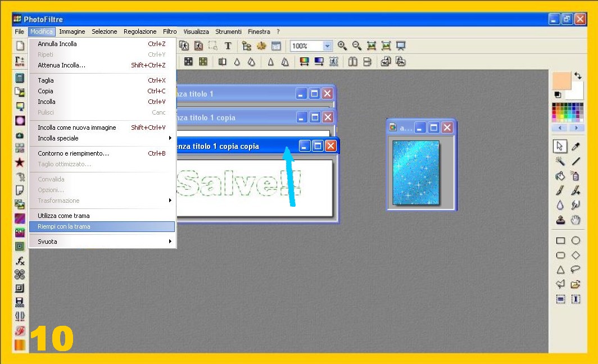This screenshot has height=364, width=598.
Task: Open the Filtro menu
Action: tap(170, 32)
